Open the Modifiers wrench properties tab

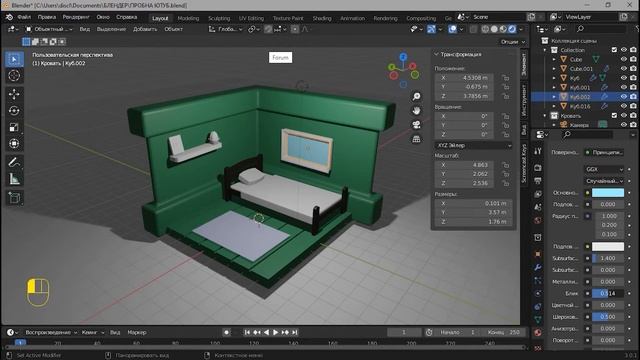[538, 267]
